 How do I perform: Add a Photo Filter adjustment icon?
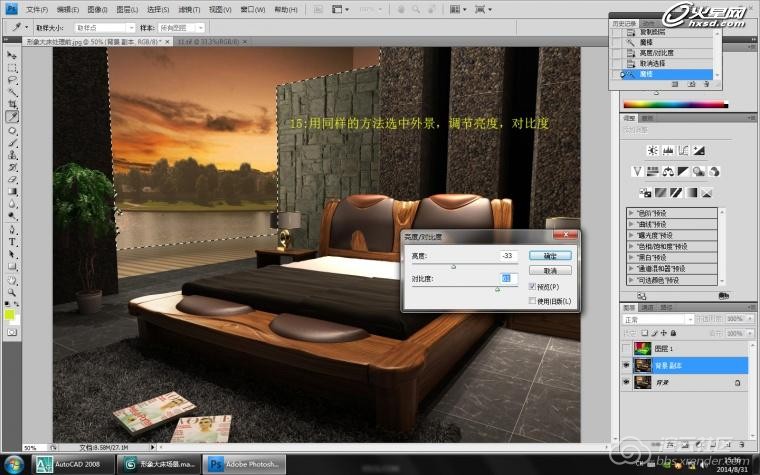(698, 171)
